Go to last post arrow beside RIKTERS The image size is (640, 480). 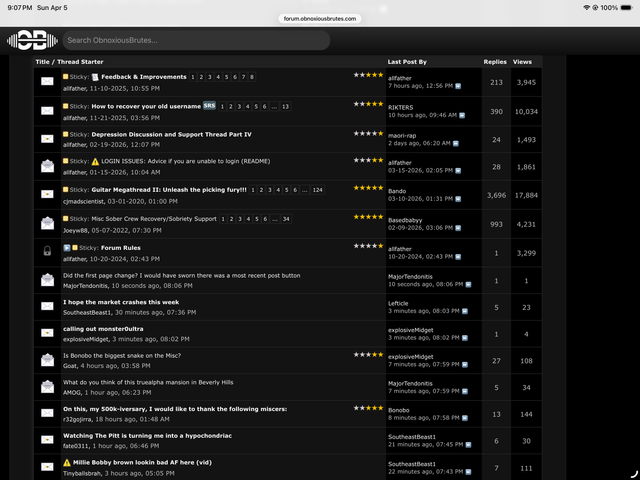click(462, 116)
